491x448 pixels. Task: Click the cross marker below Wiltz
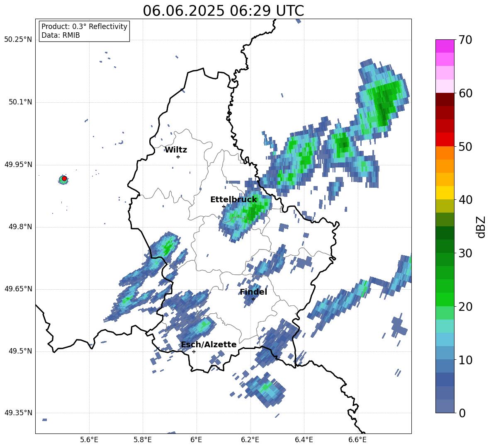coord(178,157)
